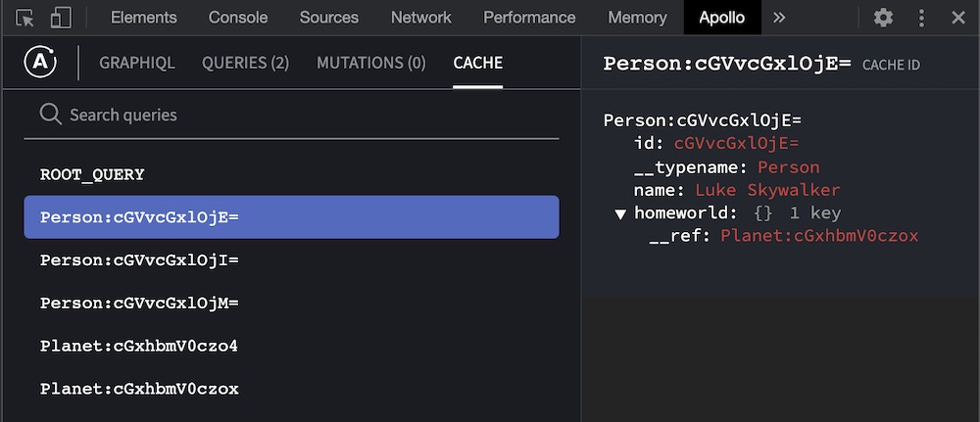Screen dimensions: 980x422
Task: Show more DevTools tabs chevron
Action: coord(779,18)
